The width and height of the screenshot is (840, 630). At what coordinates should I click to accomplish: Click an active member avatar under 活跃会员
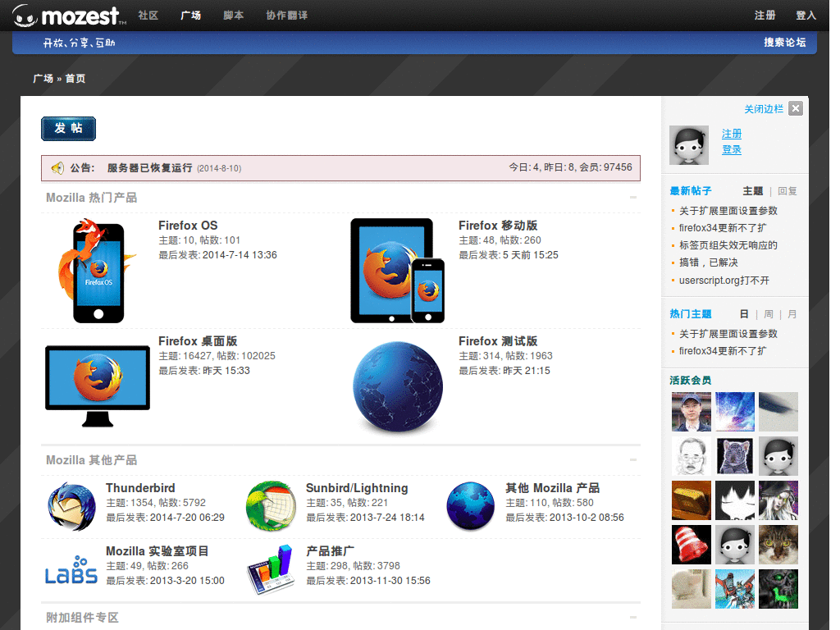[x=691, y=411]
